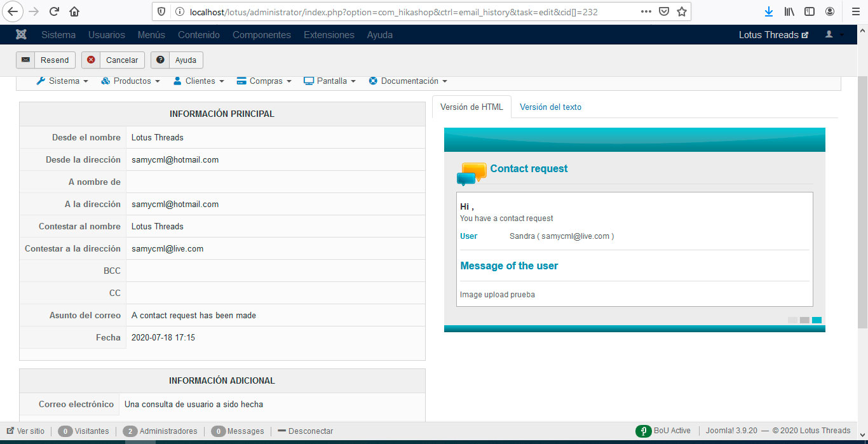The height and width of the screenshot is (444, 868).
Task: Click the browser address bar URL
Action: pos(394,11)
